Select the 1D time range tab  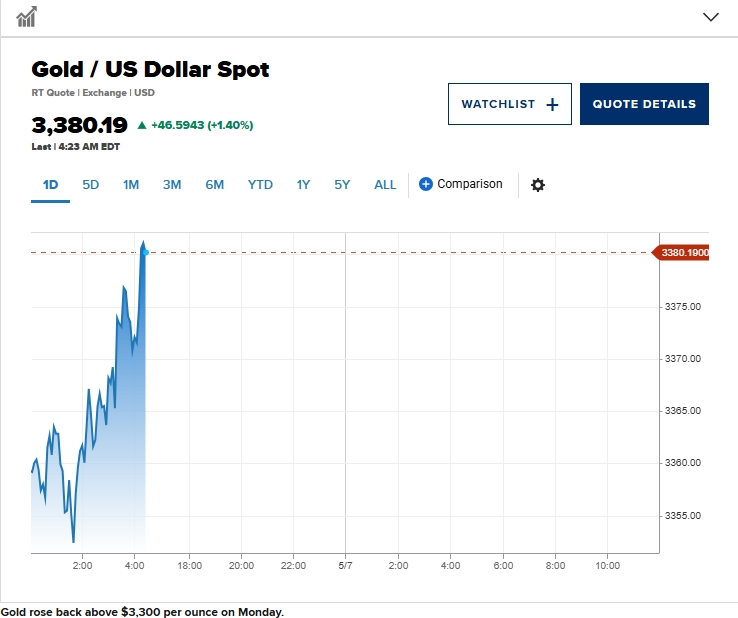pos(50,185)
